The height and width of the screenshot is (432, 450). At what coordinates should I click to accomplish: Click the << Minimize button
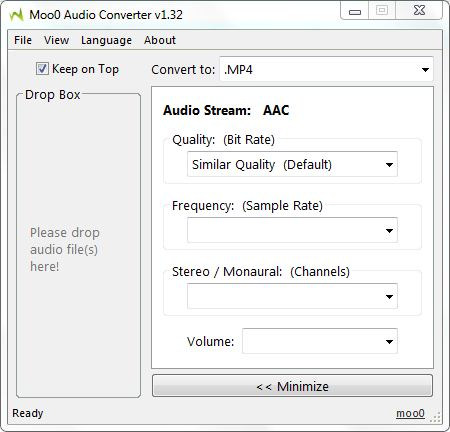coord(292,386)
